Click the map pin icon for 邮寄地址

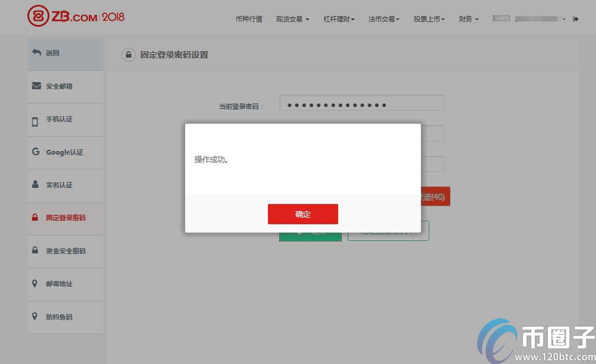[x=35, y=284]
